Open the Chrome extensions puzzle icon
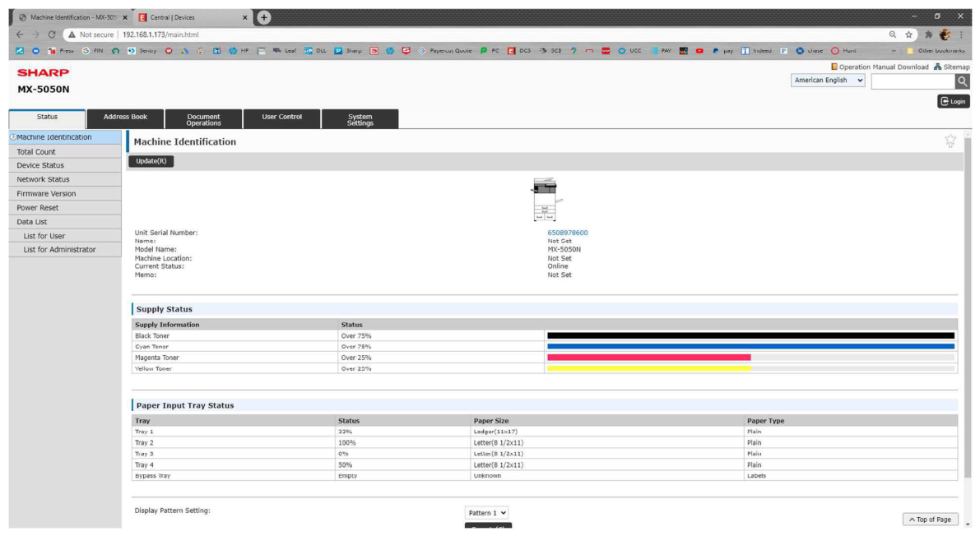 pos(928,35)
